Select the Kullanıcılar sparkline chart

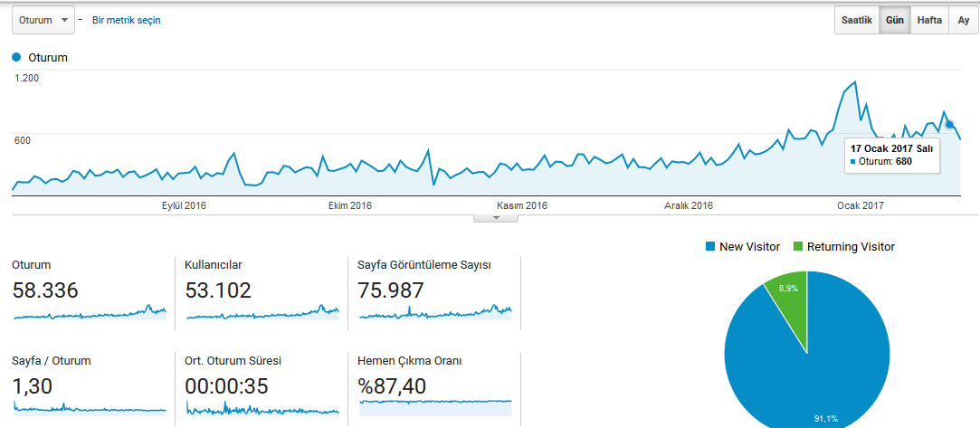point(262,312)
